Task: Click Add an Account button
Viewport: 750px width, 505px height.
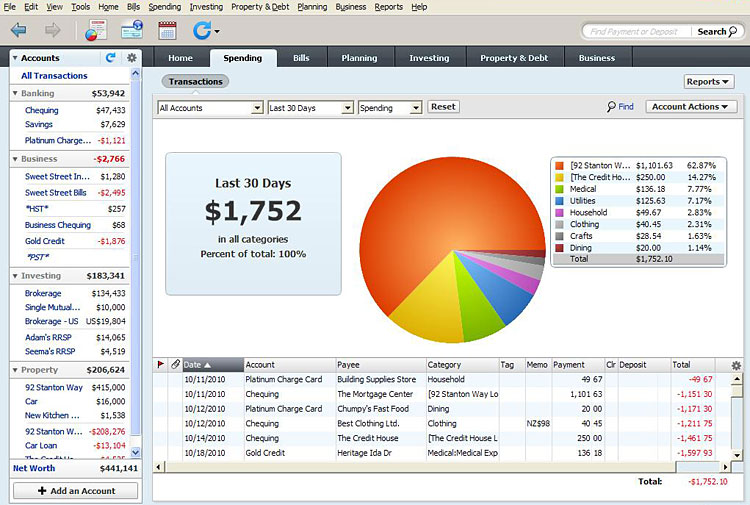Action: click(76, 491)
